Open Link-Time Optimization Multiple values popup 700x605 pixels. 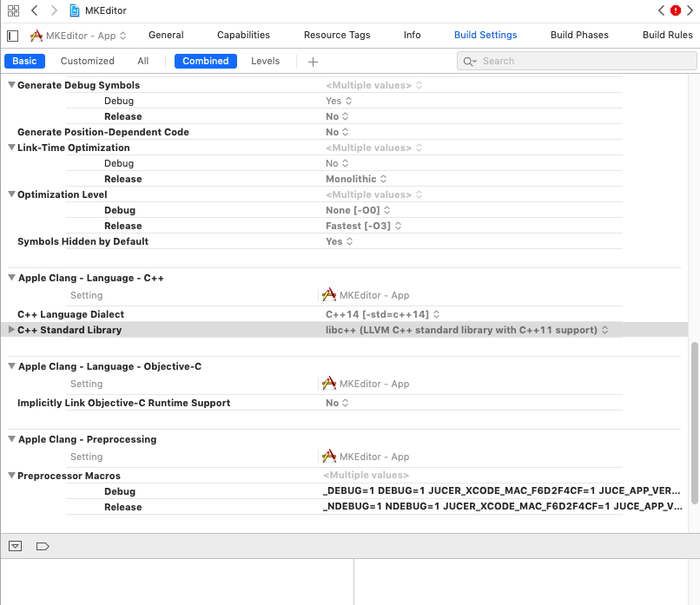point(374,148)
